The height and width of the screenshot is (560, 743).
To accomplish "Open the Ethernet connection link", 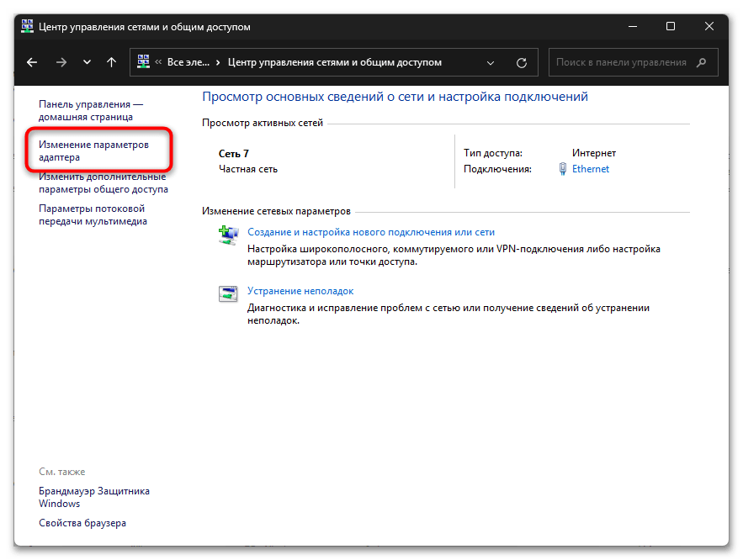I will coord(591,169).
